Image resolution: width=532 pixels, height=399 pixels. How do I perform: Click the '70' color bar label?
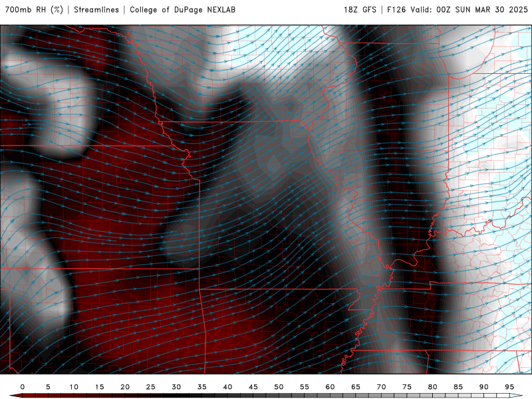tap(381, 387)
